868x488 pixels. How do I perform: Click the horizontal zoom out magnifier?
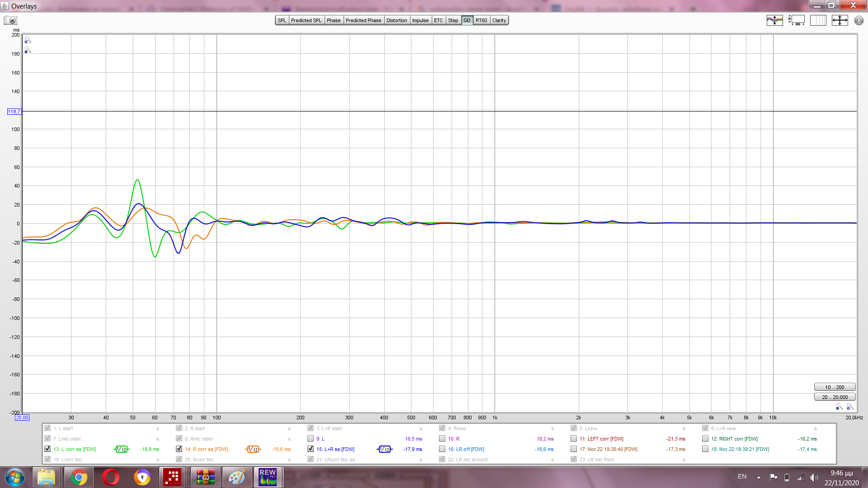point(839,407)
